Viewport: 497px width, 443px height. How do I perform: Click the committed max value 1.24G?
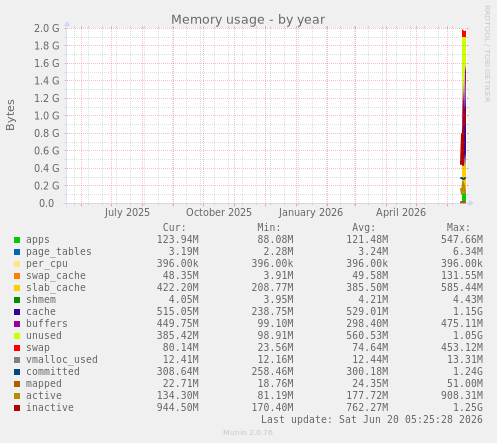468,372
